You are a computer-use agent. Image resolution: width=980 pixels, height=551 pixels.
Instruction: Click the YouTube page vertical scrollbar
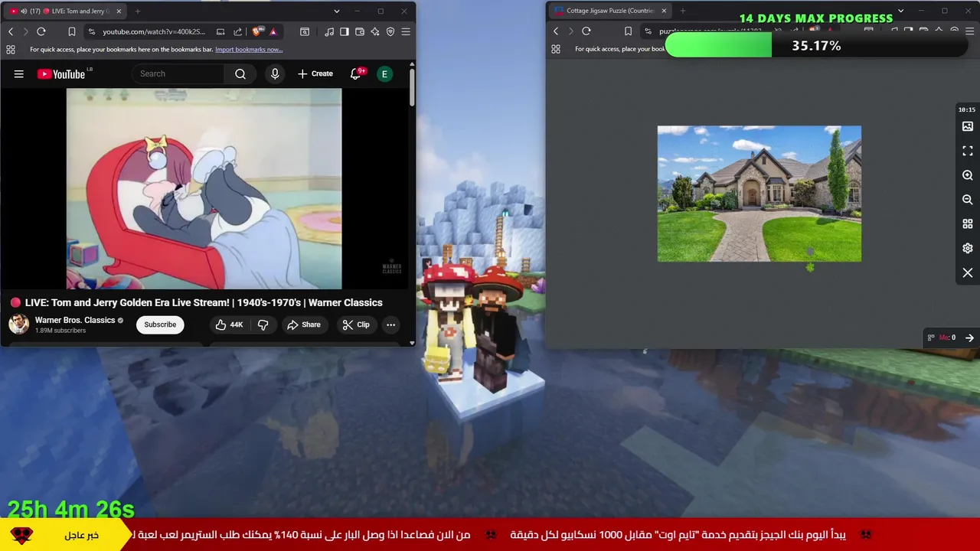pyautogui.click(x=412, y=88)
